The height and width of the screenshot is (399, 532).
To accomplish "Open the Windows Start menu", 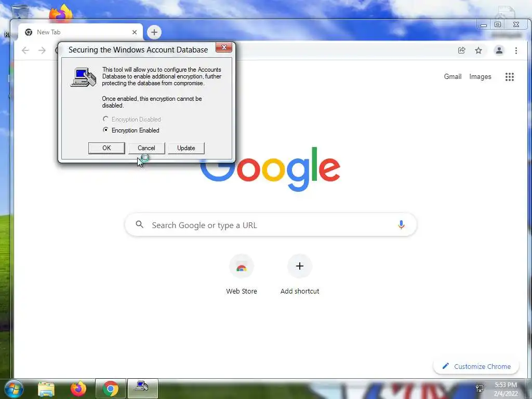I will (x=14, y=389).
